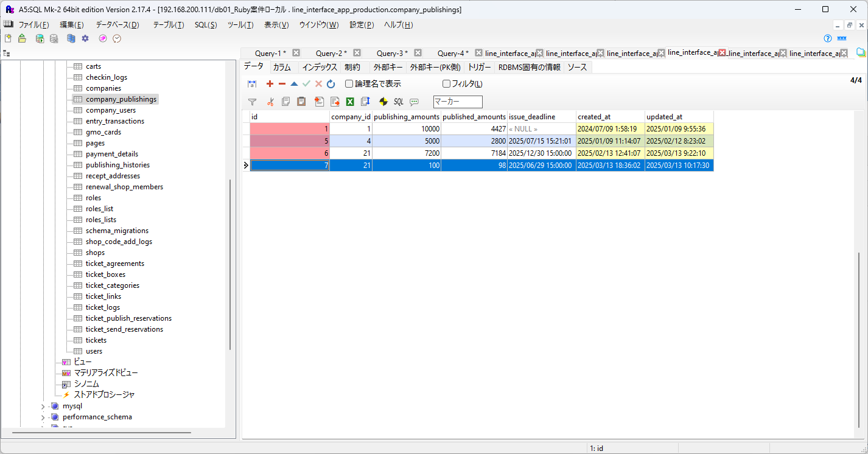Select the ビュー node in tree

click(82, 361)
